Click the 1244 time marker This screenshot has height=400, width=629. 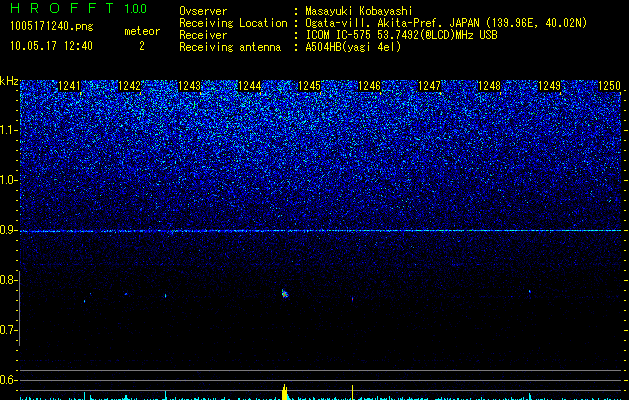point(250,86)
